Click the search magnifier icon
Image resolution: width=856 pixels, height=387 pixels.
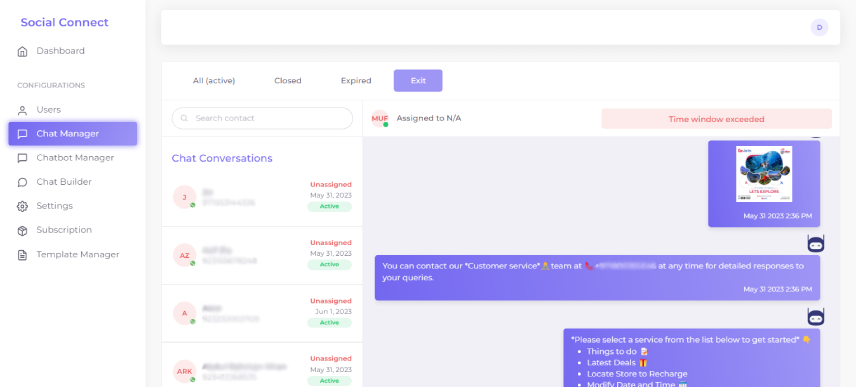(185, 118)
